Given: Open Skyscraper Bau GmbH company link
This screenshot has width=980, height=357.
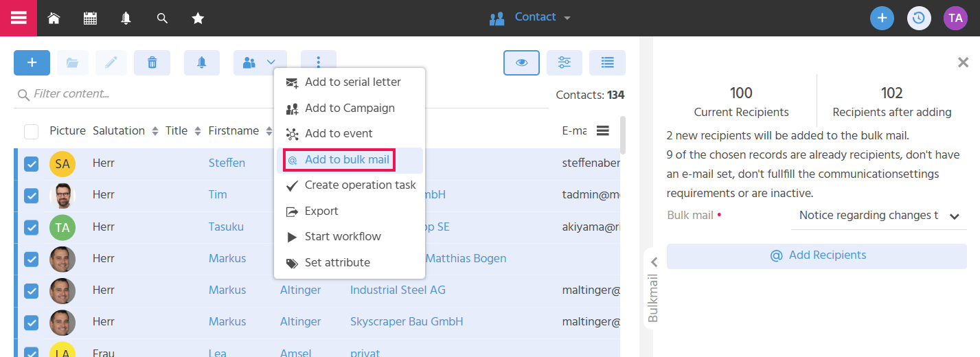Looking at the screenshot, I should [407, 322].
